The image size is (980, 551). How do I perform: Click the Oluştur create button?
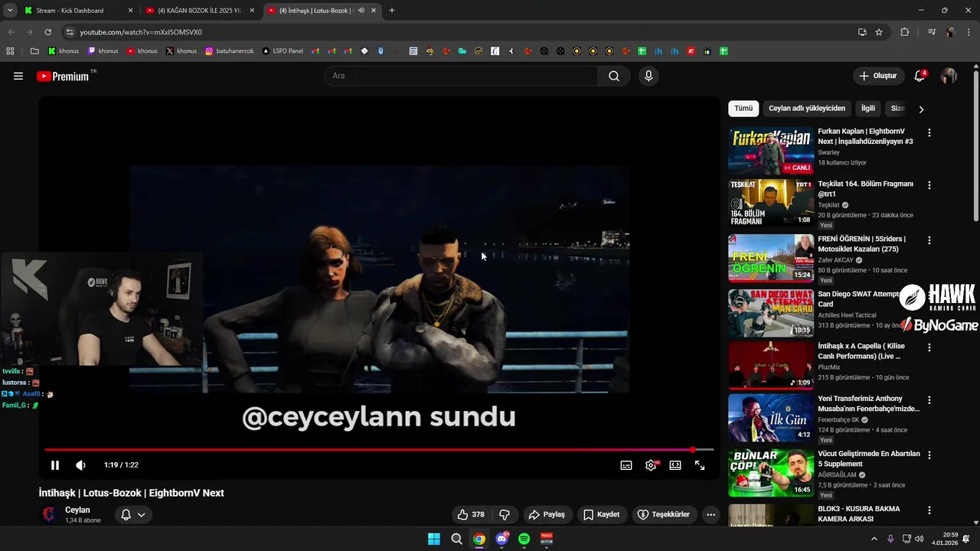click(878, 76)
